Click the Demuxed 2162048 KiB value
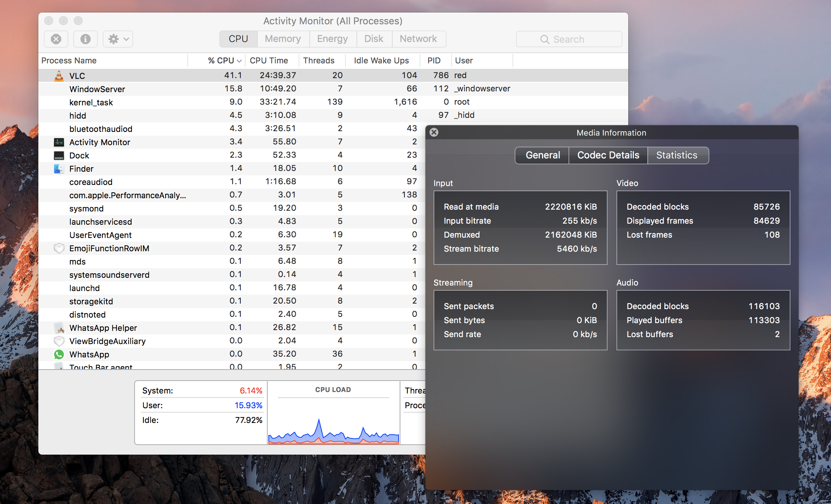Screen dimensions: 831x504 coord(571,235)
